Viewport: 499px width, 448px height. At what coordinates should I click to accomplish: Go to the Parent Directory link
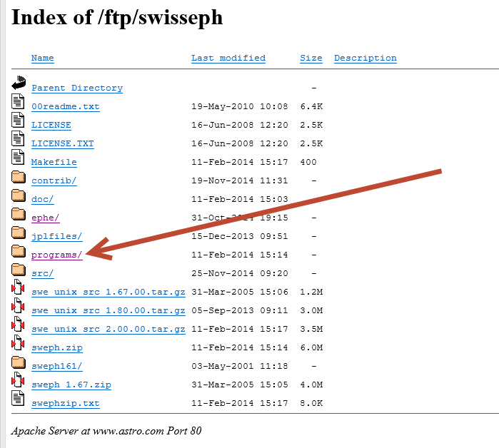76,88
